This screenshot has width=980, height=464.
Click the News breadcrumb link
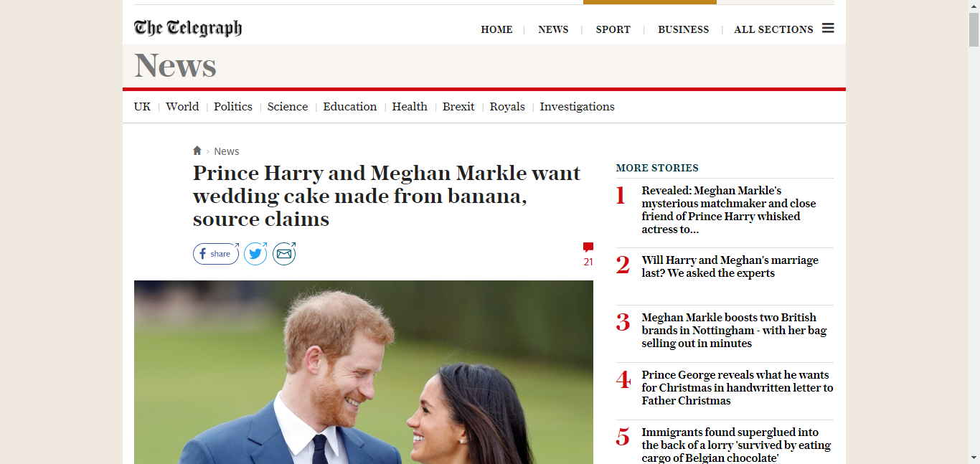(x=227, y=151)
